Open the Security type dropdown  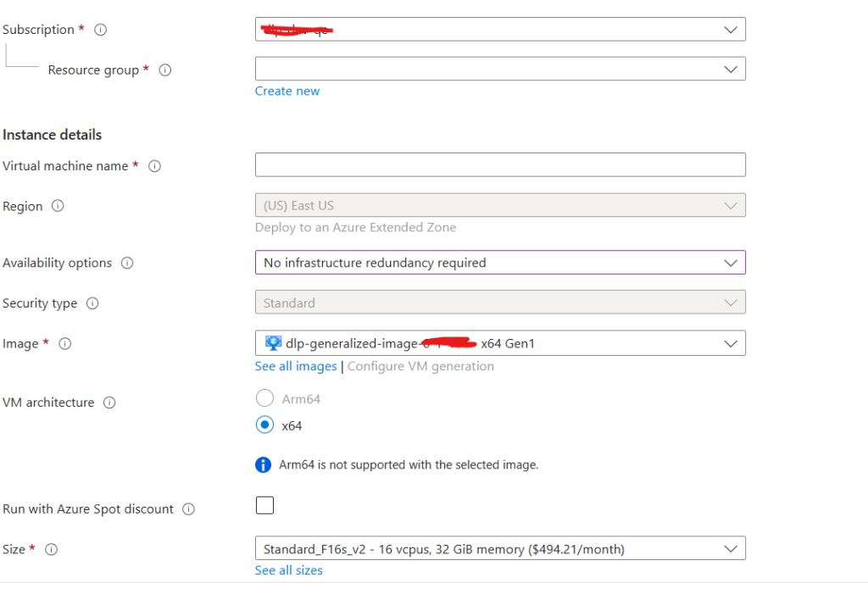tap(500, 303)
